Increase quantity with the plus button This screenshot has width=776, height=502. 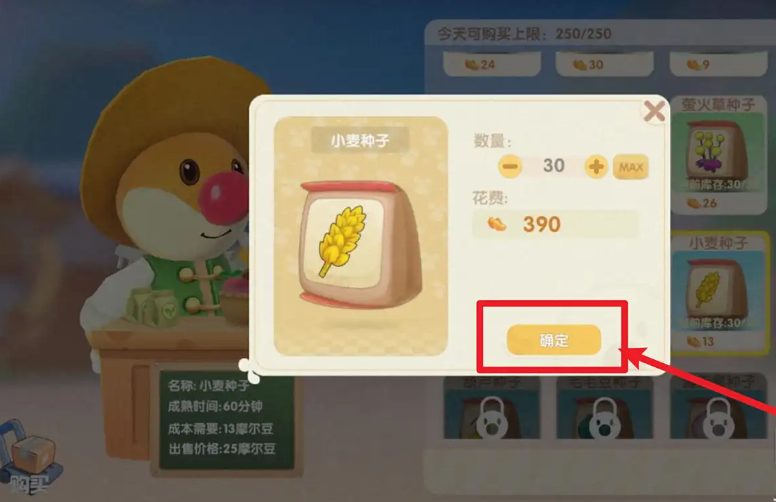596,167
